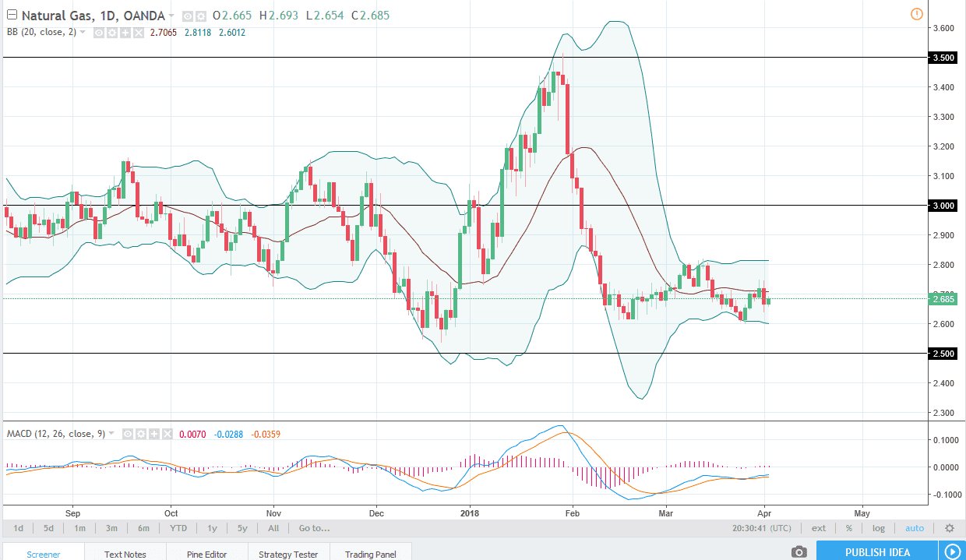Set chart range to 1d
966x560 pixels.
click(x=18, y=528)
